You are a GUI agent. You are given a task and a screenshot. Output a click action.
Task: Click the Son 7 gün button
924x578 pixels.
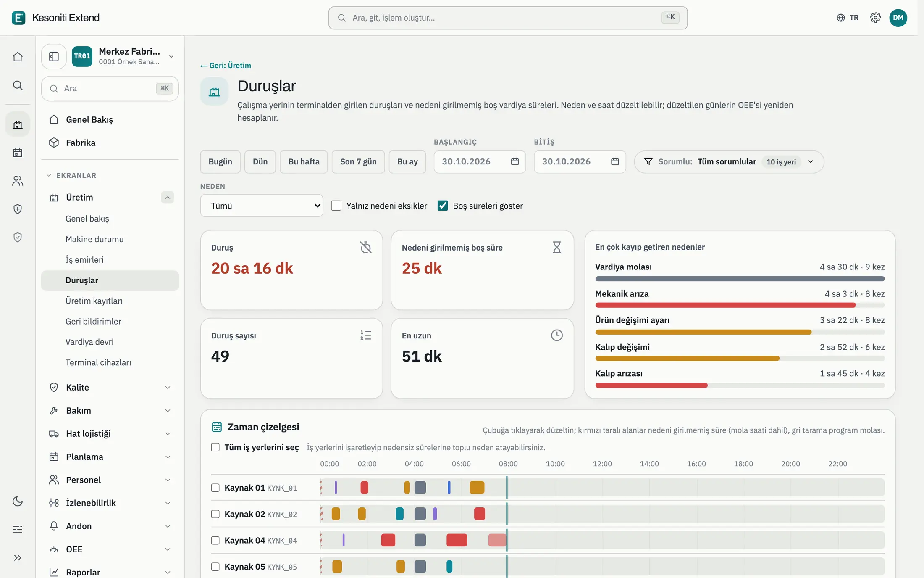(358, 161)
